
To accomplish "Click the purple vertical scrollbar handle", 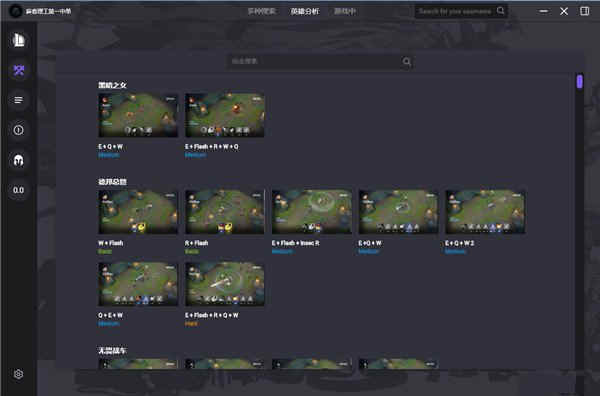I will (580, 81).
